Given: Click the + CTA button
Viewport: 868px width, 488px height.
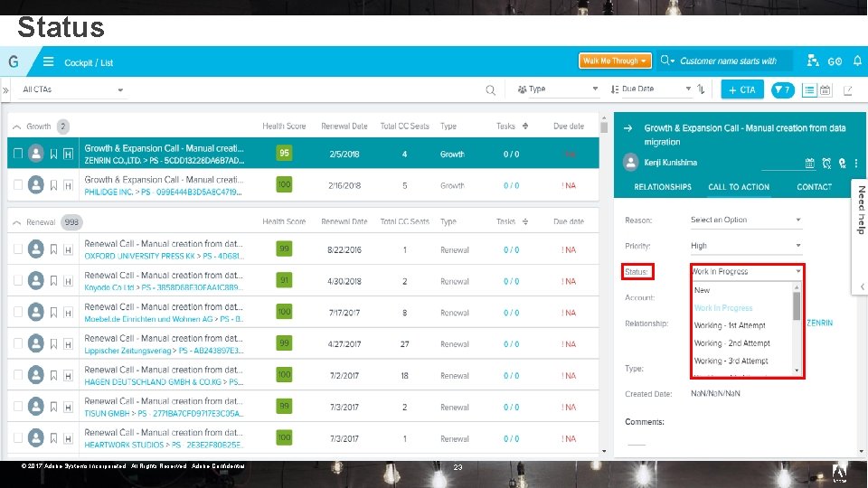Looking at the screenshot, I should point(741,89).
